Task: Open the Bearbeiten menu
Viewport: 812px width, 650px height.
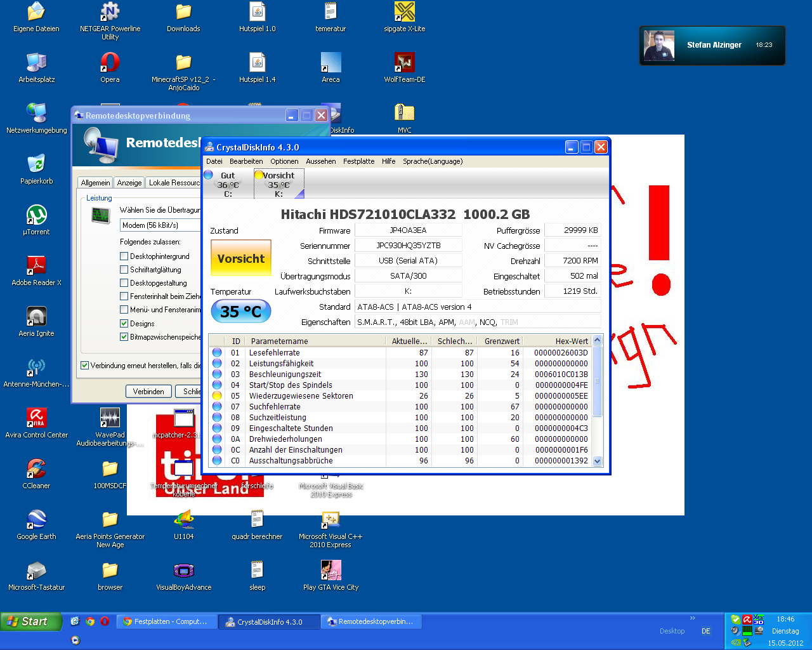Action: pyautogui.click(x=246, y=161)
